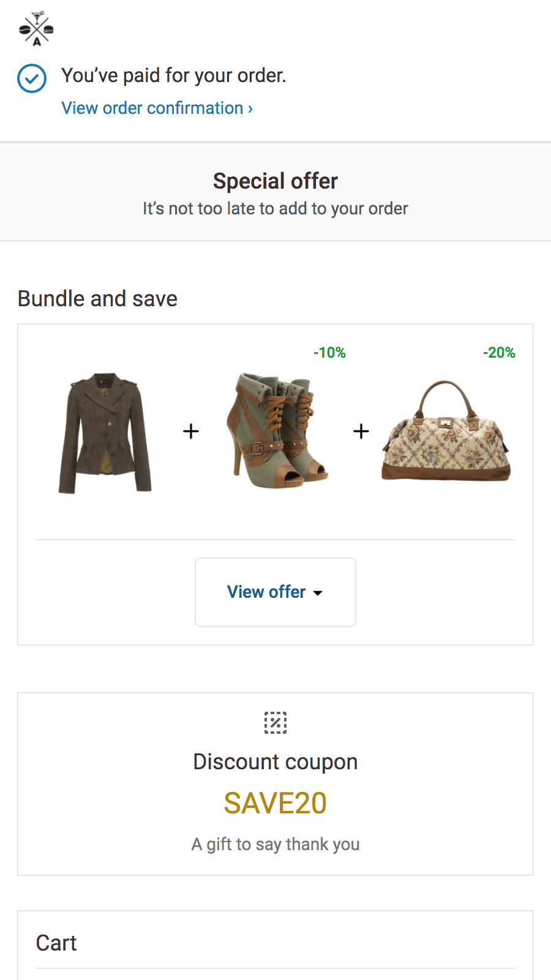Screen dimensions: 551x980
Task: Expand the Cart section details
Action: pyautogui.click(x=56, y=943)
